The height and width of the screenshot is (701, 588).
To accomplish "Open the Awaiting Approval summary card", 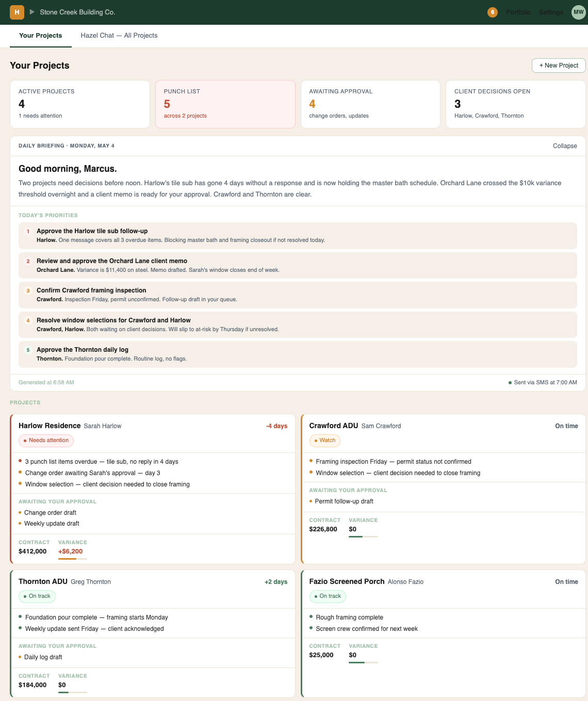I will point(370,104).
